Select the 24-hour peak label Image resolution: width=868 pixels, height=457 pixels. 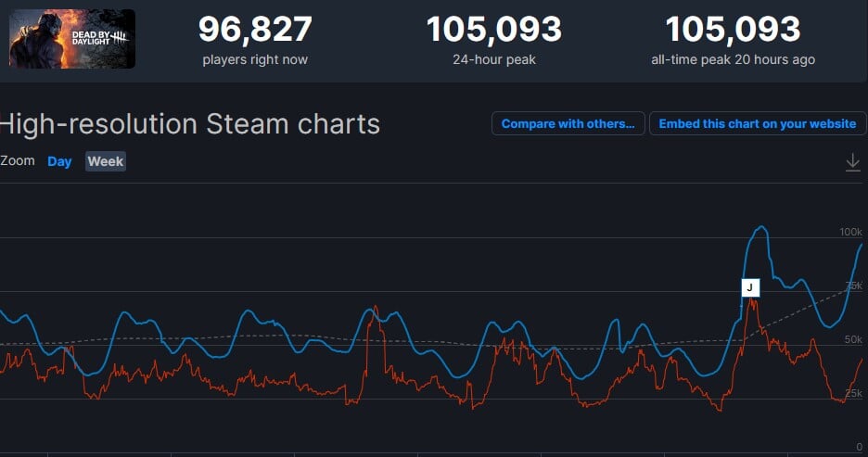493,59
